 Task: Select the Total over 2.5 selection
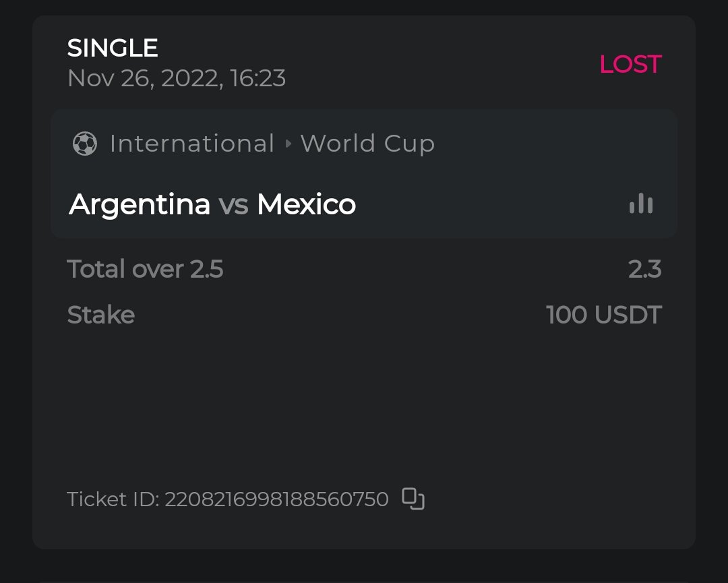[145, 269]
